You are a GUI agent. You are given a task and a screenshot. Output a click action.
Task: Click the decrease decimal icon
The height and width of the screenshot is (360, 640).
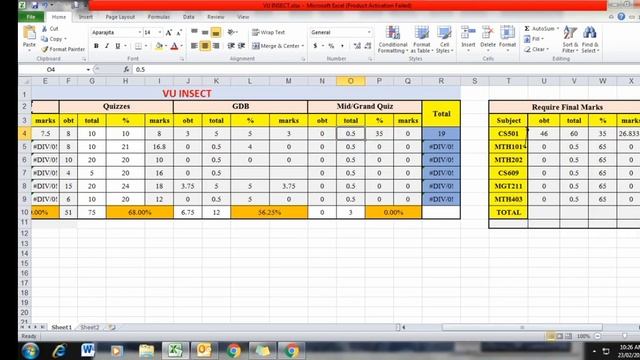click(x=368, y=46)
